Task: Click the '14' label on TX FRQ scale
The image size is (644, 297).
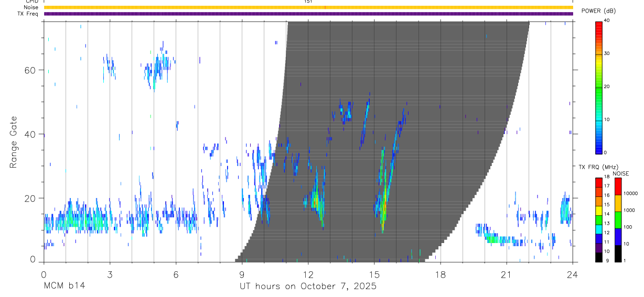Action: tap(607, 214)
